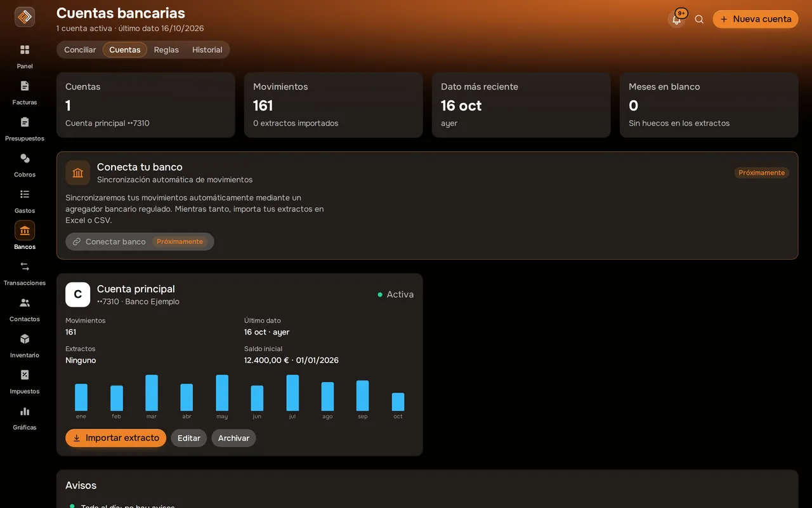
Task: Click the Dato más reciente card
Action: pos(521,105)
